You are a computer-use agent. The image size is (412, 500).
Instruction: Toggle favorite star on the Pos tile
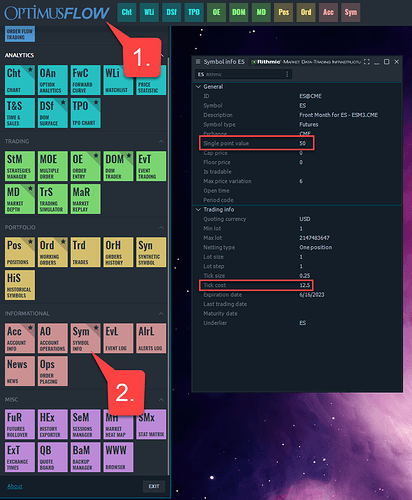coord(30,241)
